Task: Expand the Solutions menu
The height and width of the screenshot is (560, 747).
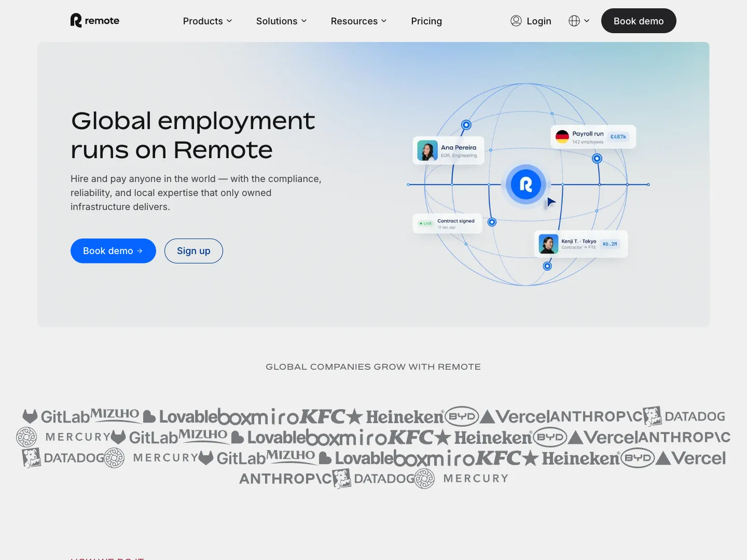Action: [x=282, y=21]
